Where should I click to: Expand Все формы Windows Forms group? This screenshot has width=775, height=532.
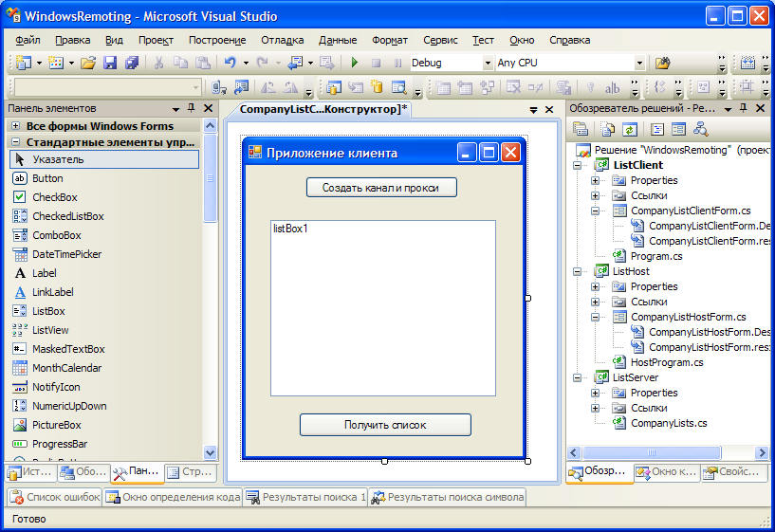[x=15, y=126]
